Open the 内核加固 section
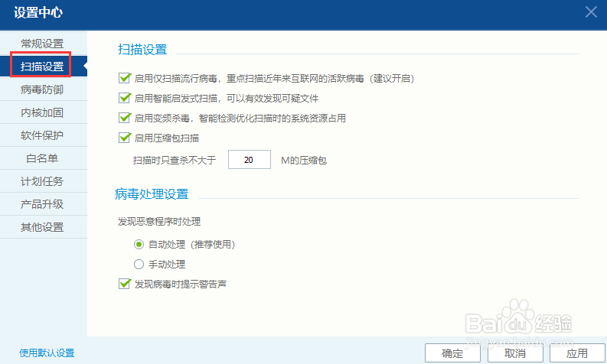 pos(42,112)
